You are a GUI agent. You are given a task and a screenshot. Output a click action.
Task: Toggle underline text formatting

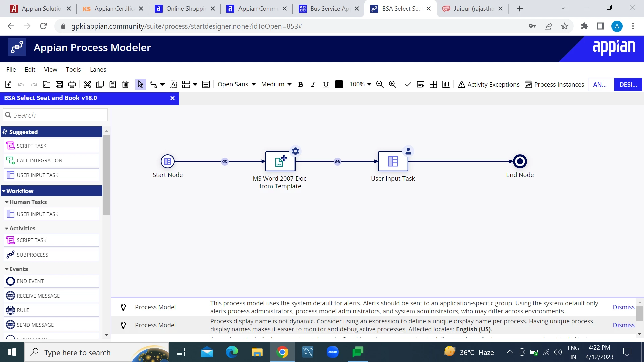pyautogui.click(x=326, y=84)
